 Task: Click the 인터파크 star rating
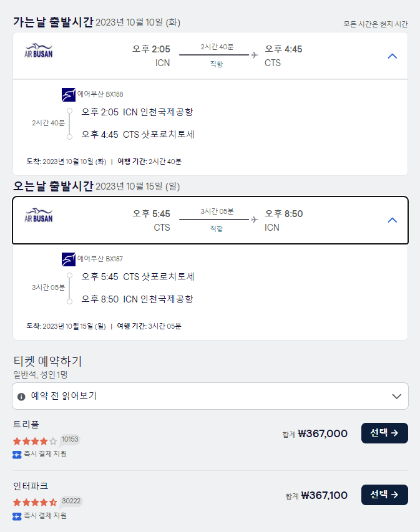35,502
